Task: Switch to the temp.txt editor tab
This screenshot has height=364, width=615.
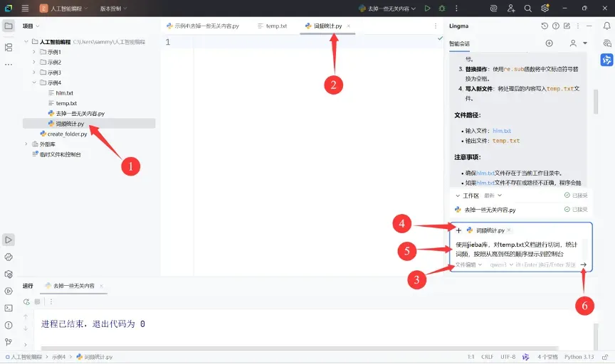Action: pyautogui.click(x=273, y=26)
